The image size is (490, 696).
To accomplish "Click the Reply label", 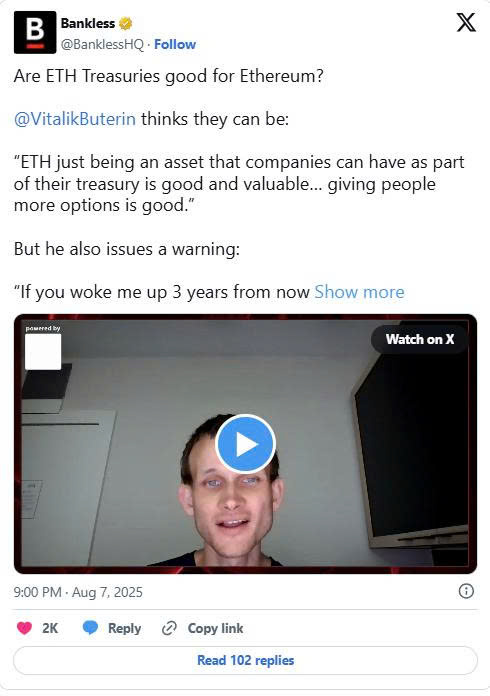I will coord(124,628).
